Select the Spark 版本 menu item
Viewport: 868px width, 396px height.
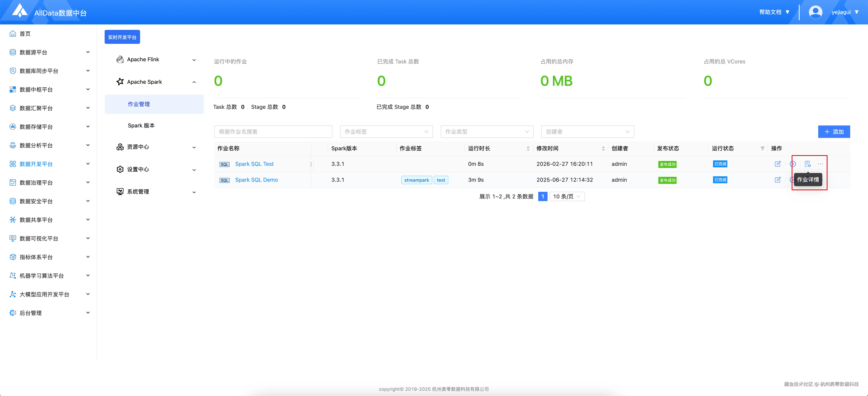pyautogui.click(x=141, y=125)
